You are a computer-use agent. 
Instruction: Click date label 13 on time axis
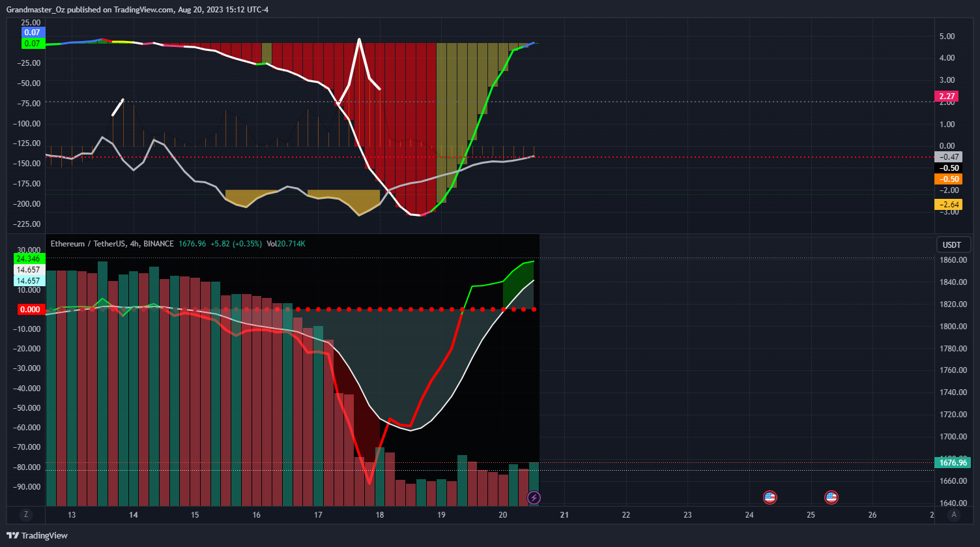click(72, 515)
